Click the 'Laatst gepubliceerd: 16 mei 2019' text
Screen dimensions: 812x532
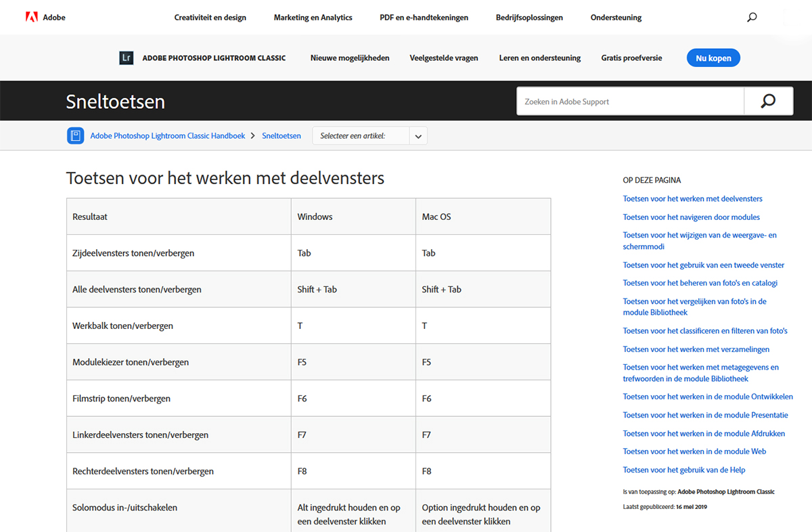(664, 506)
